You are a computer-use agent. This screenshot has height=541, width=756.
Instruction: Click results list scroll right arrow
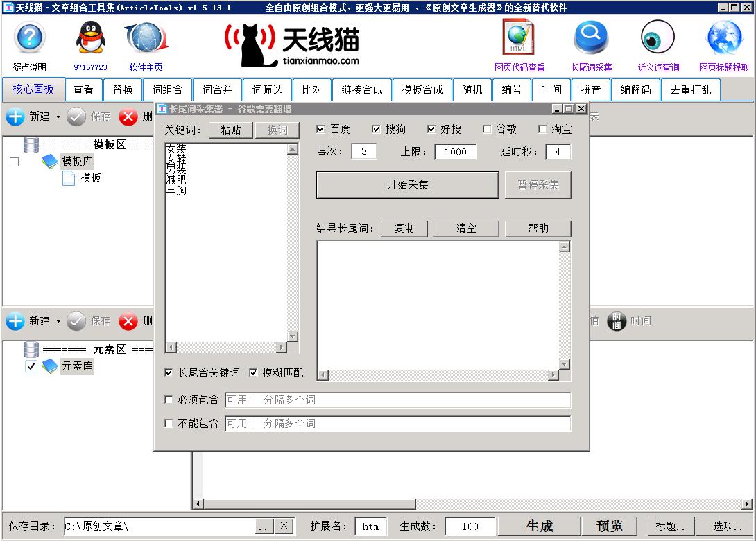coord(553,375)
